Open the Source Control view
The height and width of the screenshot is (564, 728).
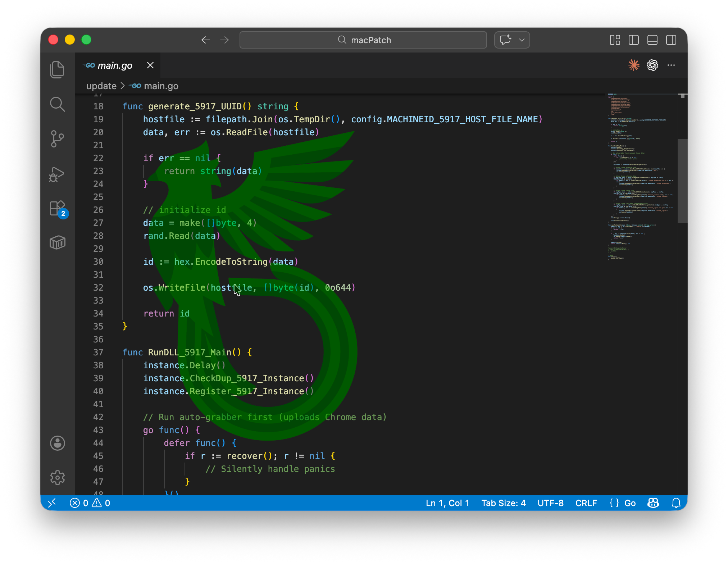pos(57,139)
